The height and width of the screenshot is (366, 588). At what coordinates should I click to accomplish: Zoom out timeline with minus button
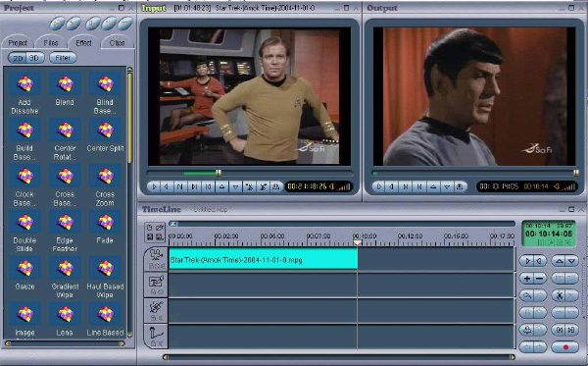540,279
